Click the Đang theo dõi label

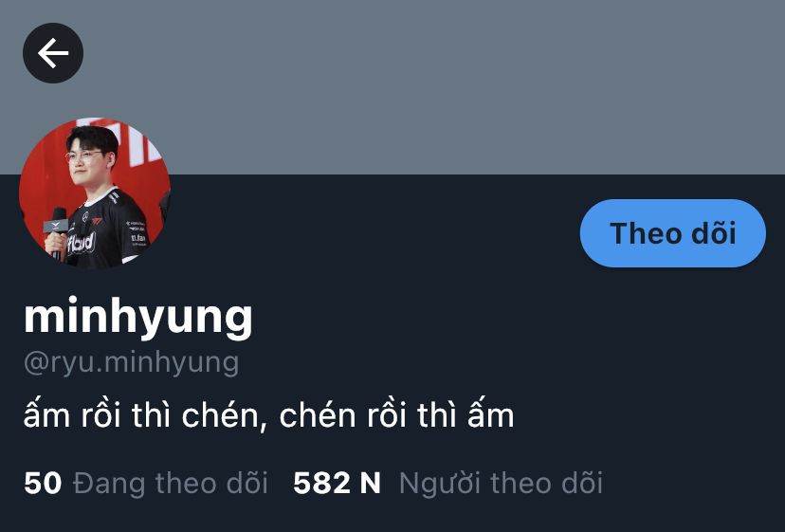[x=171, y=483]
